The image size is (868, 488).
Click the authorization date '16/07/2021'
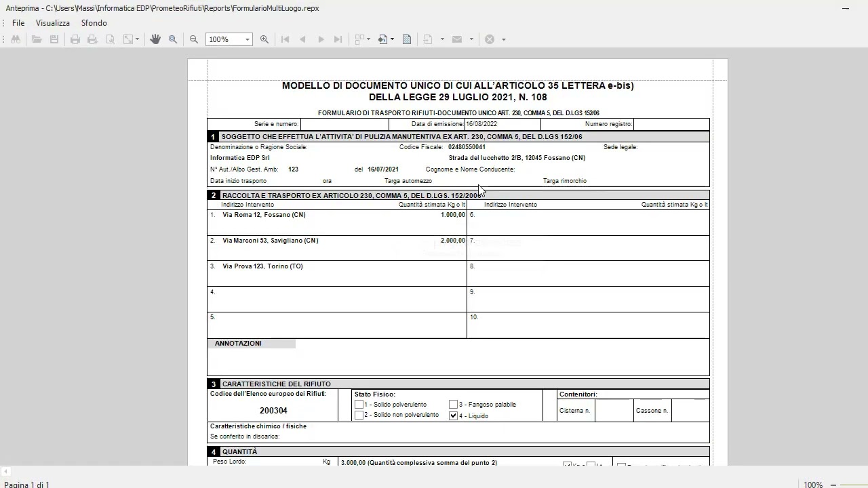coord(383,169)
